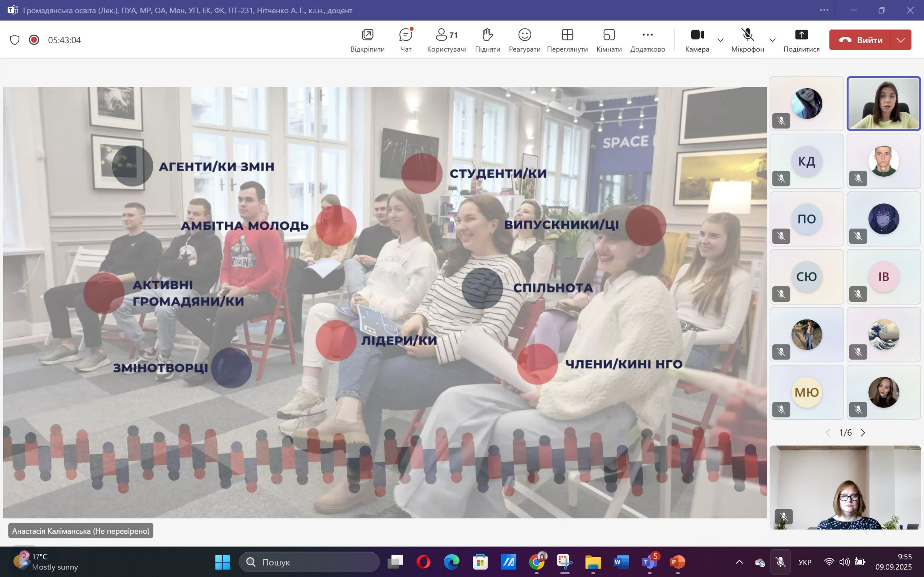Open Додатково more actions menu
The image size is (924, 577).
(647, 40)
